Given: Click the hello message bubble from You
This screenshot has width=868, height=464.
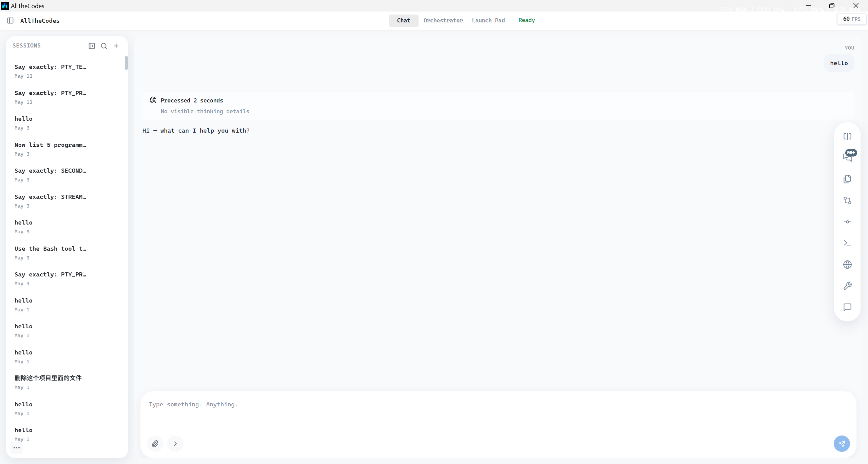Looking at the screenshot, I should 838,63.
